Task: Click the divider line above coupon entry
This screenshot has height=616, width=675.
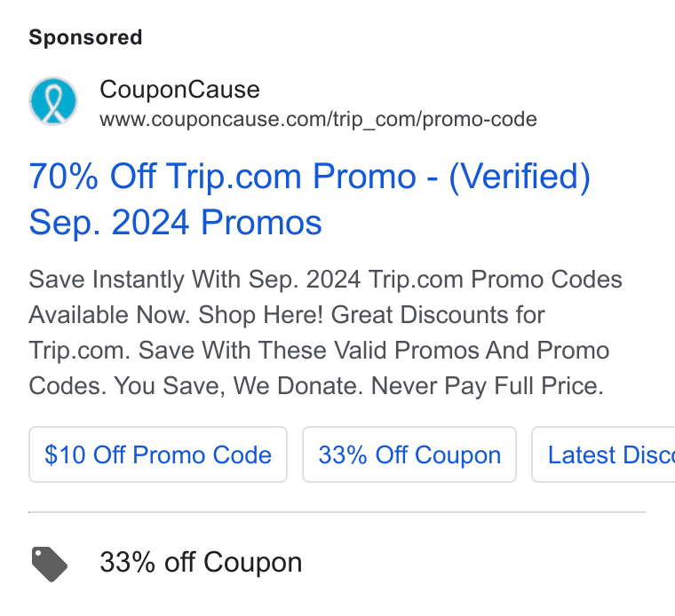Action: (337, 512)
